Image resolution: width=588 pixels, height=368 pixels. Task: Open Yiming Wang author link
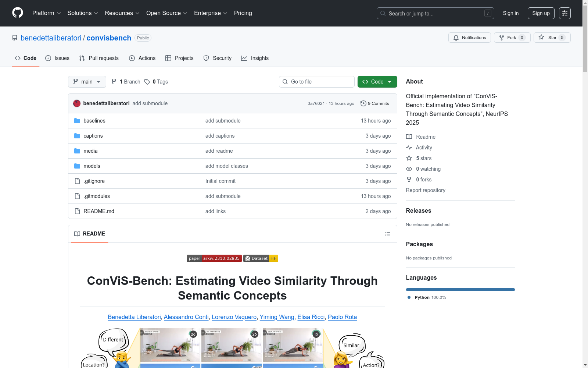(x=277, y=317)
